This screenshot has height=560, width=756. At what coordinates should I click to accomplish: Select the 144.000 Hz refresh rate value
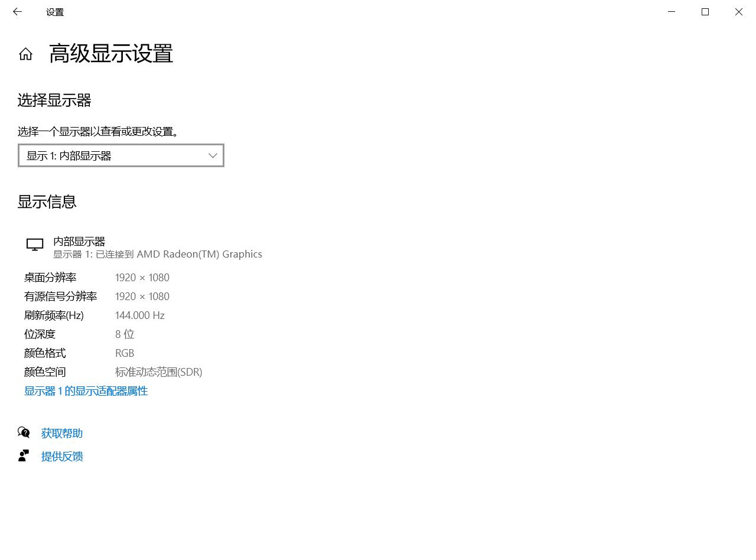[139, 315]
